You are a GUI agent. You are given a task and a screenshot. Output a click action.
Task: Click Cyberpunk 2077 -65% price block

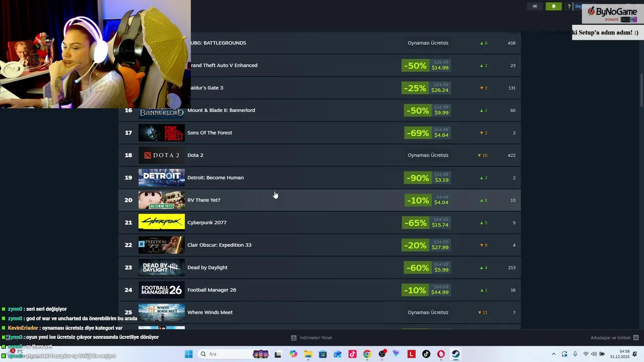coord(426,223)
